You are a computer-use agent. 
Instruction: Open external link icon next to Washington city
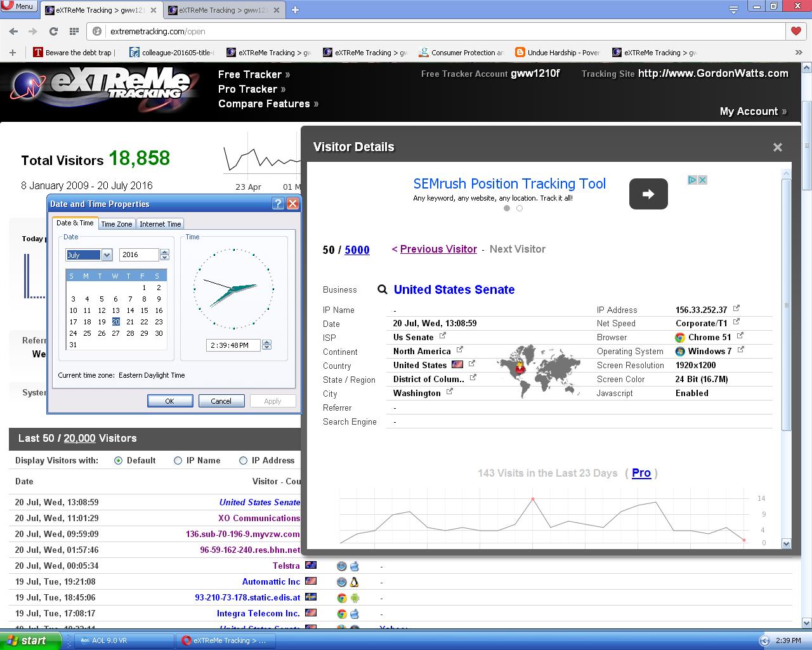[450, 392]
